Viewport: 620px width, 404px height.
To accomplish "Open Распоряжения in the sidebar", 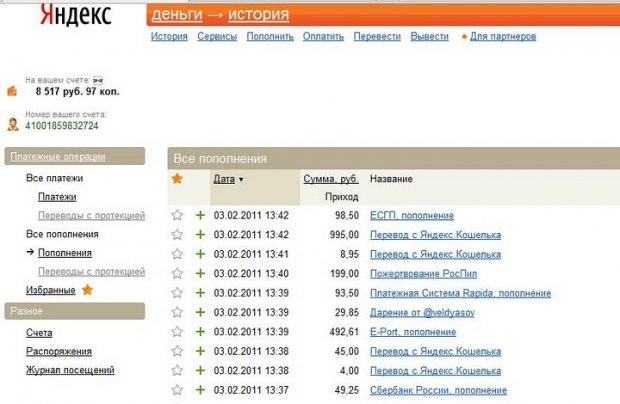I will tap(59, 351).
